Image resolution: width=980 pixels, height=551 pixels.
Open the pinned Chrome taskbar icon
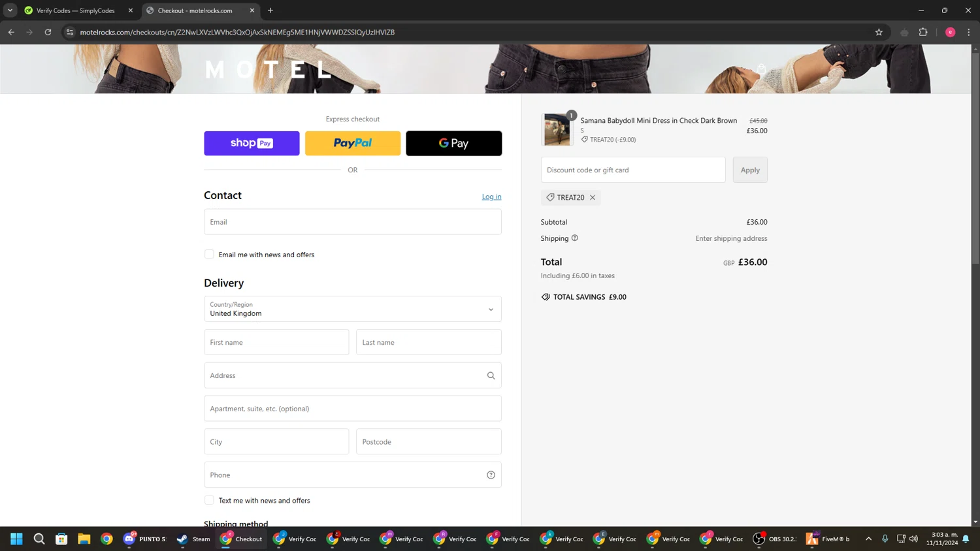pyautogui.click(x=106, y=539)
